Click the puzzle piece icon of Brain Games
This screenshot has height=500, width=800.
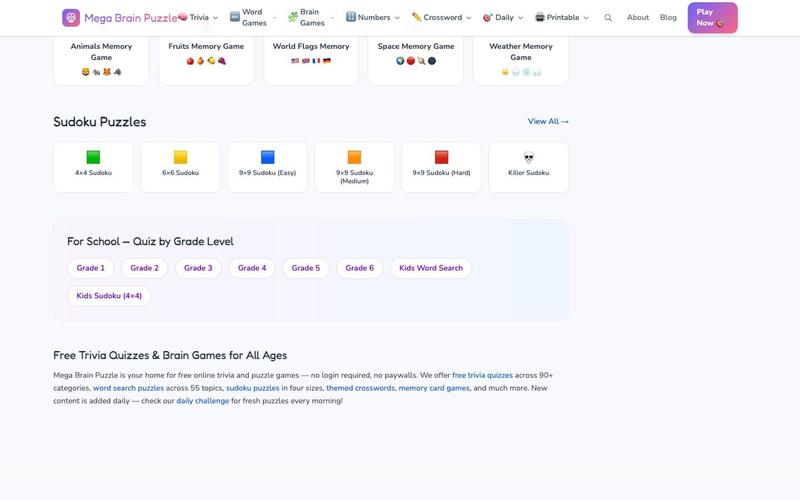(x=293, y=17)
